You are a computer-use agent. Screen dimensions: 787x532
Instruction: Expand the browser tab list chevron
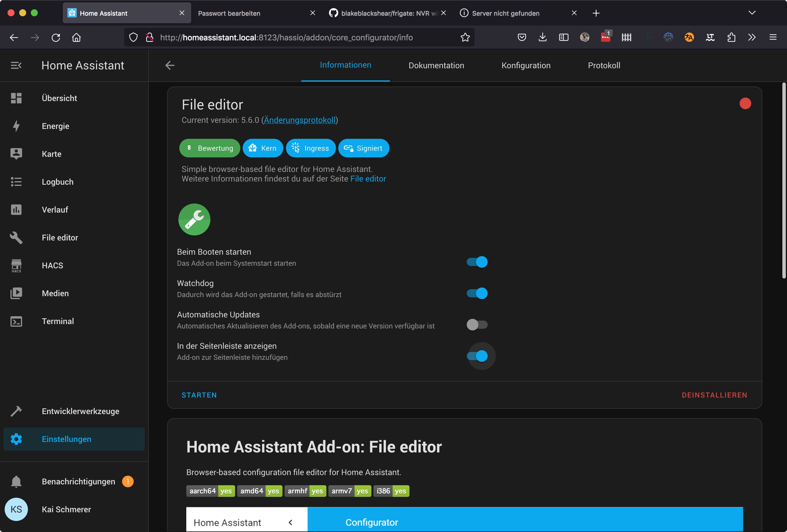click(x=752, y=13)
